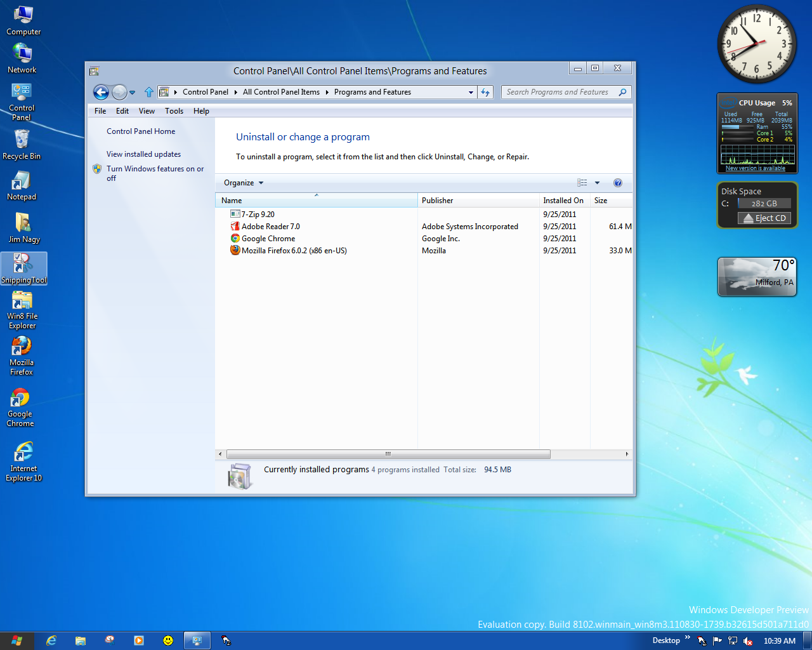Screen dimensions: 812x650
Task: Refresh the Programs and Features list
Action: [x=485, y=92]
